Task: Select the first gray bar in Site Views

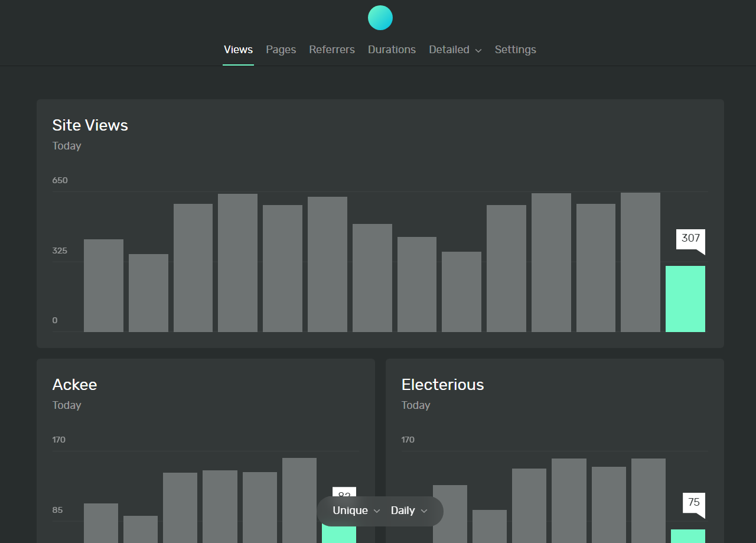Action: click(103, 285)
